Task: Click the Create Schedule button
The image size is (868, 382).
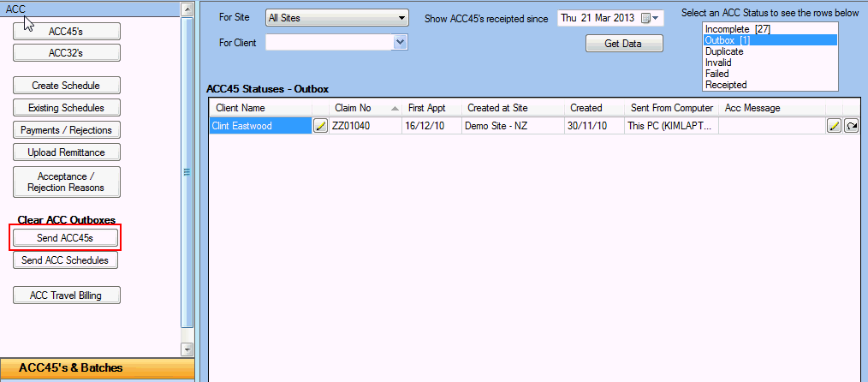Action: tap(67, 86)
